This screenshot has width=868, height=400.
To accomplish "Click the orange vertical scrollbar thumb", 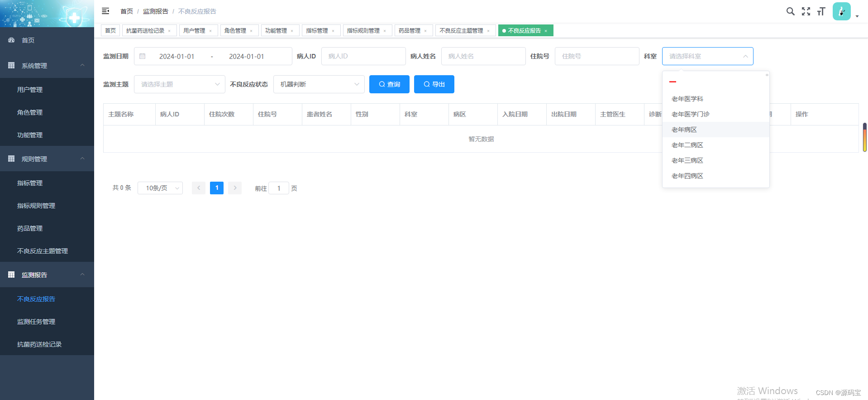I will click(x=865, y=137).
